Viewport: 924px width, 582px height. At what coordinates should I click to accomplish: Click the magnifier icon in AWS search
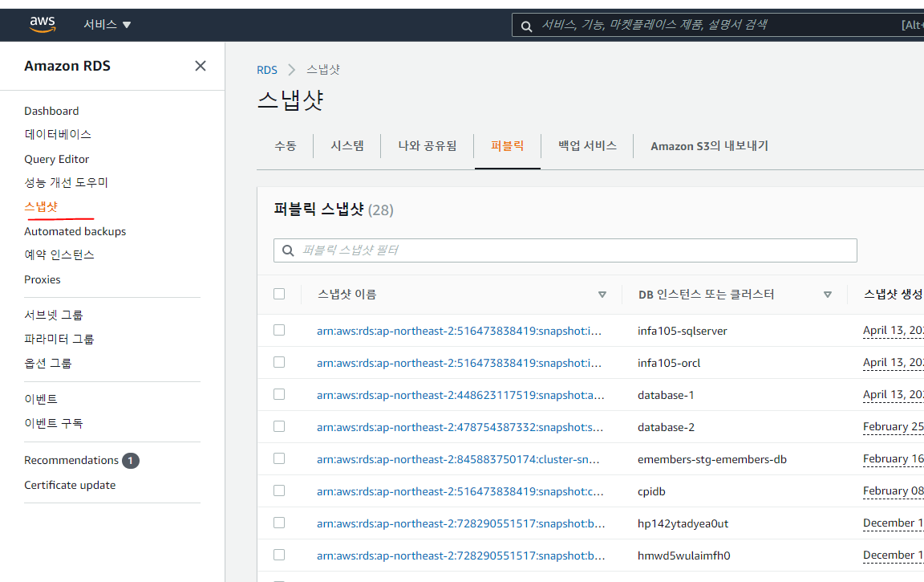tap(527, 26)
